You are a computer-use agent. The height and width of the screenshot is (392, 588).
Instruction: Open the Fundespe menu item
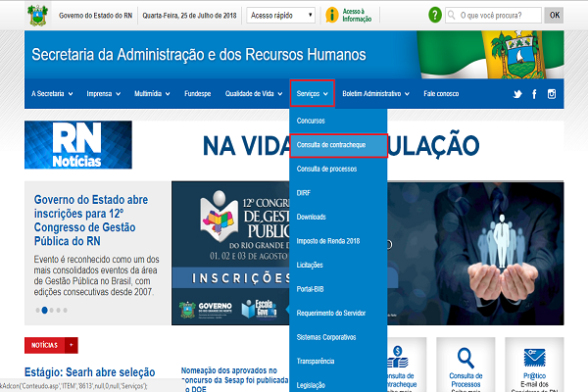[x=198, y=94]
